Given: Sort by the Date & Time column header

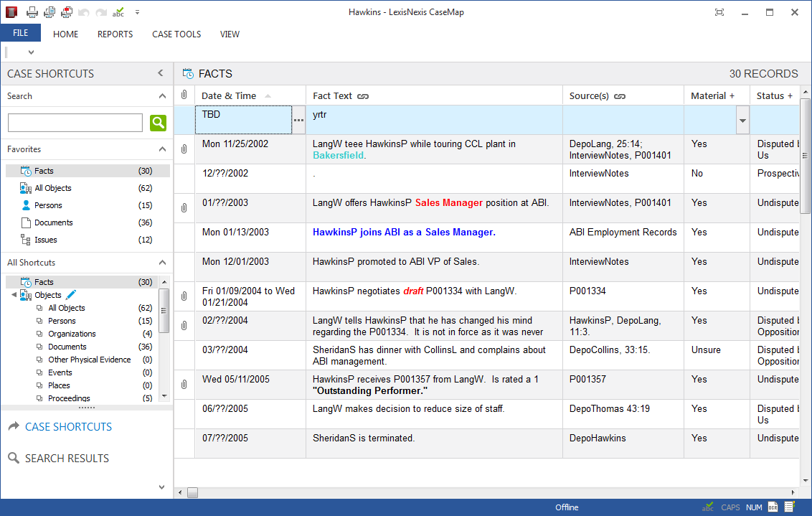Looking at the screenshot, I should tap(250, 96).
